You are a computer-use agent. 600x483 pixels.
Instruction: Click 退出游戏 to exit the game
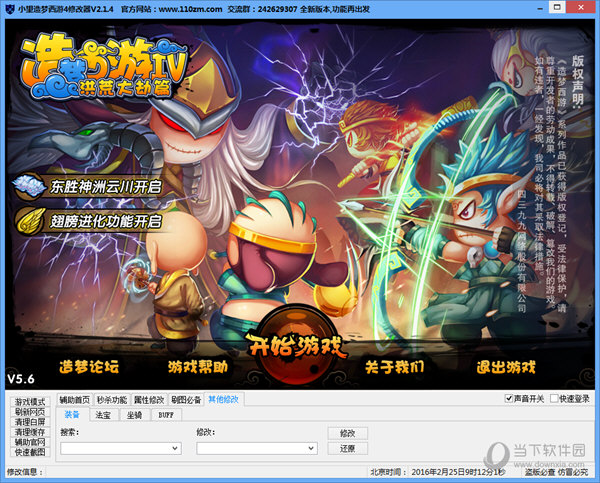506,367
